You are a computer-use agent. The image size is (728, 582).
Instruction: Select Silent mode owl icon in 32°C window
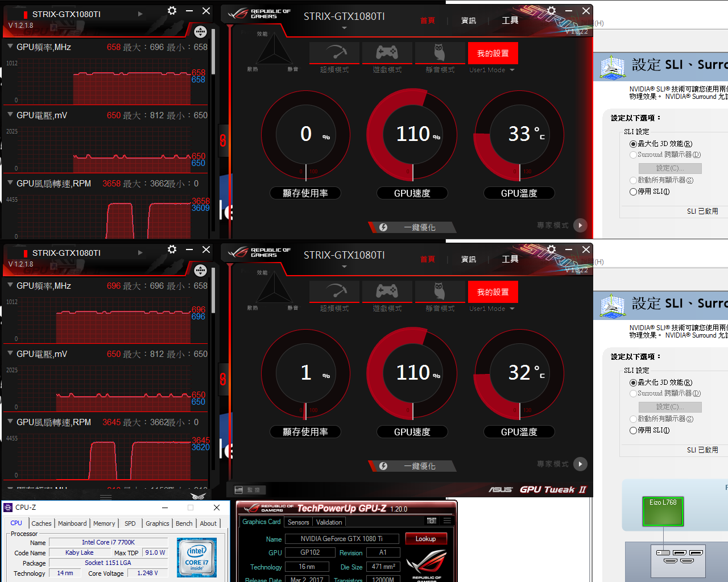pyautogui.click(x=440, y=292)
